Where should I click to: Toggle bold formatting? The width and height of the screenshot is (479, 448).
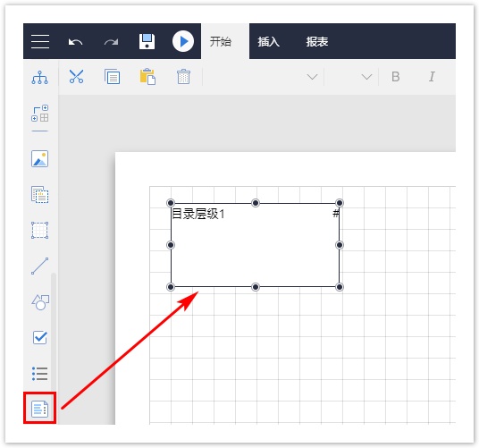pyautogui.click(x=396, y=76)
